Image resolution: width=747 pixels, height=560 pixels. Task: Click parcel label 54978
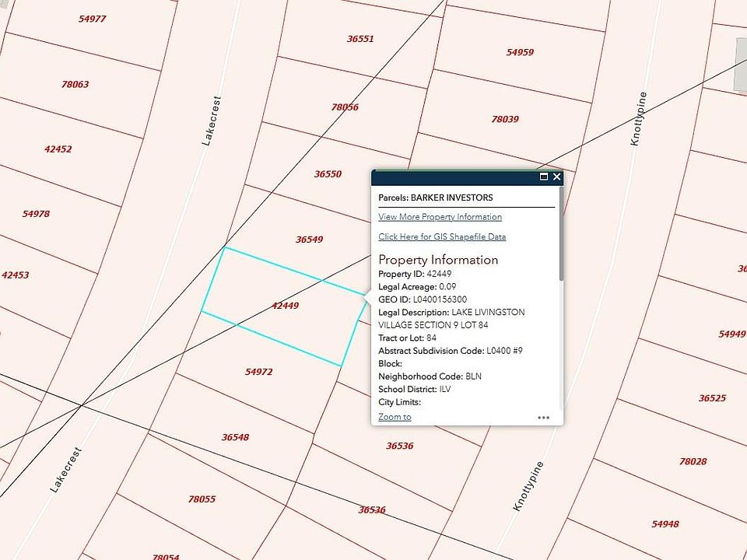[36, 214]
